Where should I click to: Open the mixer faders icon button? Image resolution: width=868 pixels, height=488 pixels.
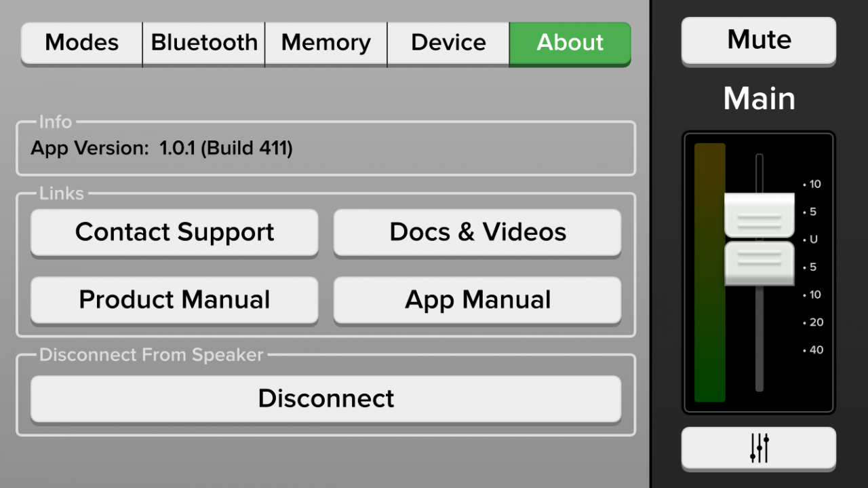tap(759, 448)
